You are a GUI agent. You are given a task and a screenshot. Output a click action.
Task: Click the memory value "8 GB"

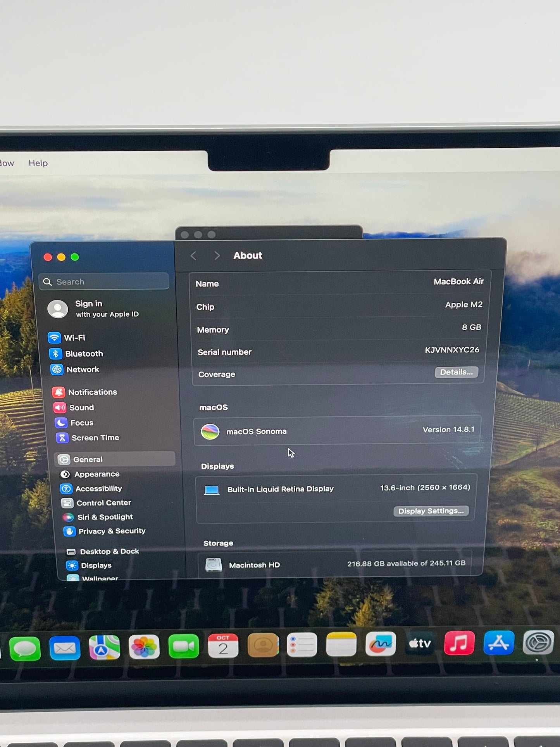[x=472, y=327]
